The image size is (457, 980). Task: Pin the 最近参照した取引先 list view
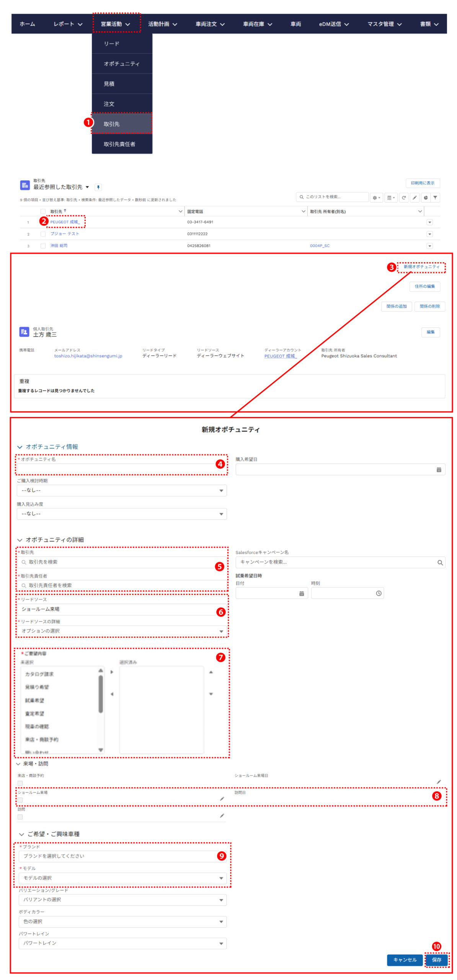(x=98, y=187)
